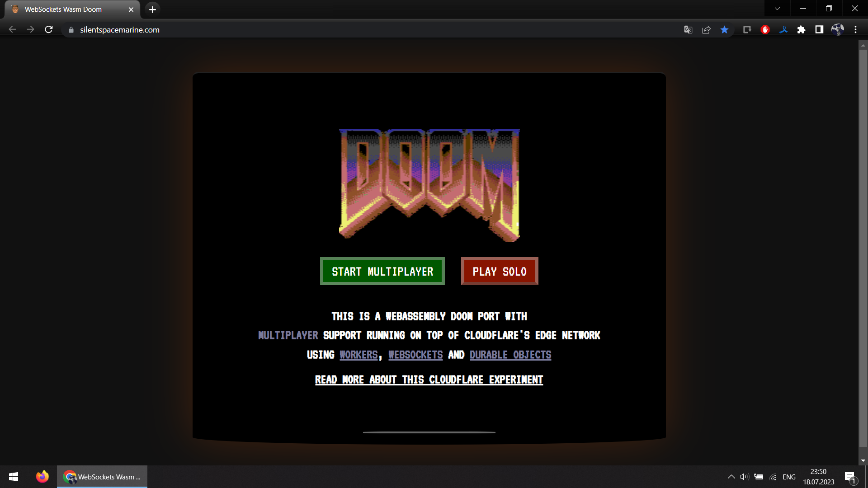The height and width of the screenshot is (488, 868).
Task: Click the browser bookmark star icon
Action: [725, 30]
